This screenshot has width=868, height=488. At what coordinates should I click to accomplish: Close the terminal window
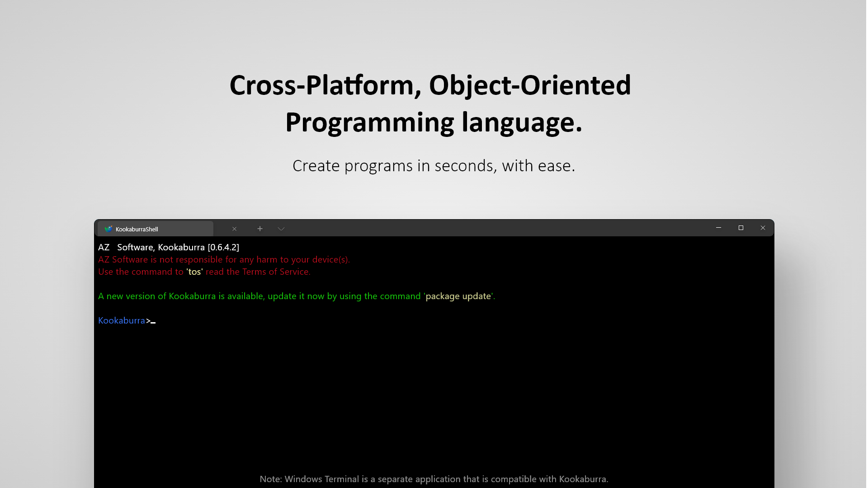(x=763, y=228)
